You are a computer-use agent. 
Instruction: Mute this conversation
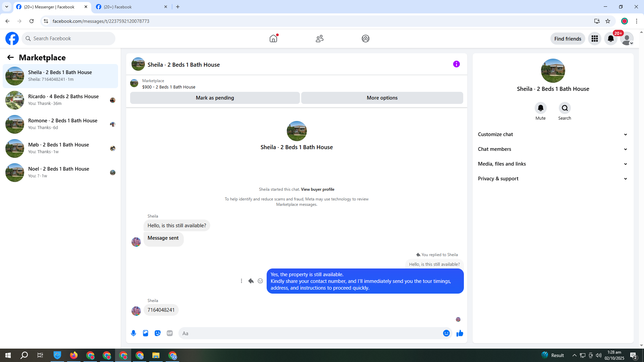[x=540, y=108]
